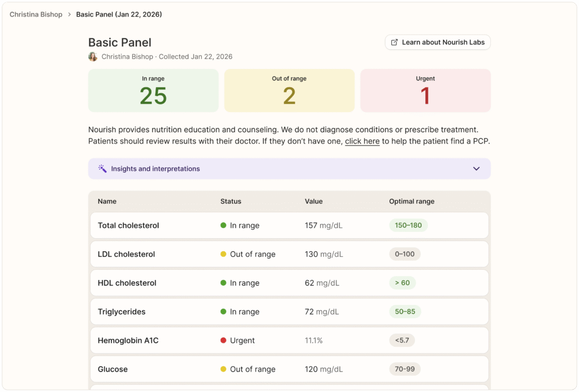Viewport: 579px width, 392px height.
Task: Click the yellow status dot for LDL cholesterol
Action: click(223, 254)
